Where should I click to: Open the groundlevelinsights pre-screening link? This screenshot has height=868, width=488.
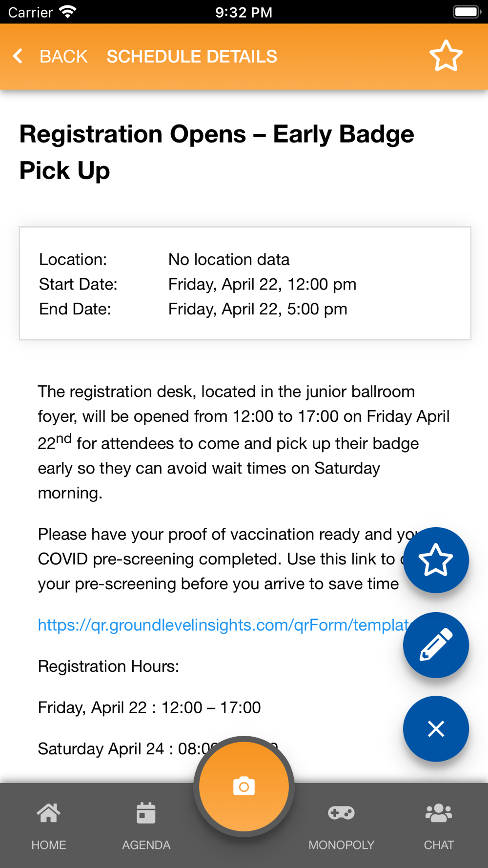tap(222, 625)
